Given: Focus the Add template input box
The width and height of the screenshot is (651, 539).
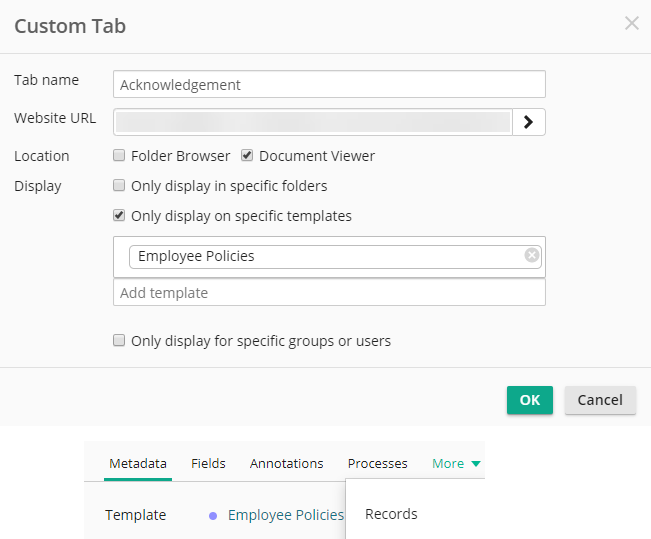Looking at the screenshot, I should coord(329,293).
